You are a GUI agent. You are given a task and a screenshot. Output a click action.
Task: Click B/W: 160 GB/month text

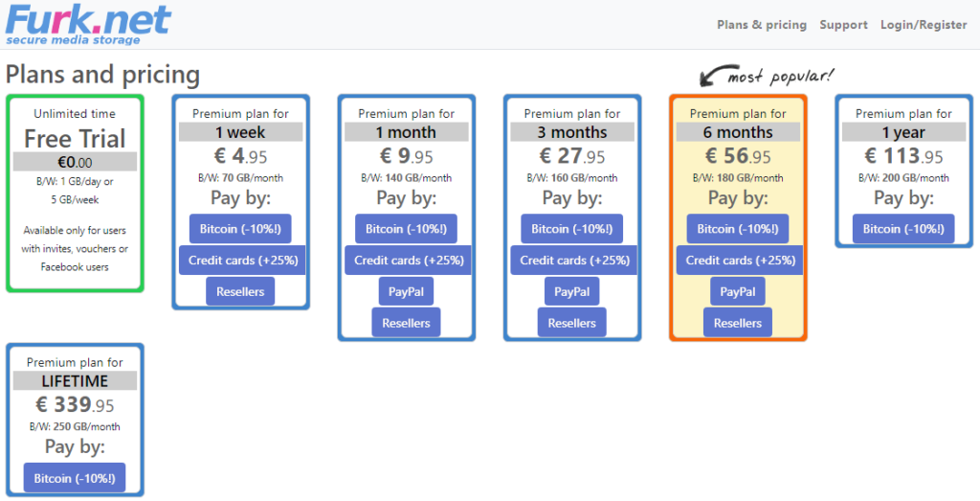click(x=572, y=177)
